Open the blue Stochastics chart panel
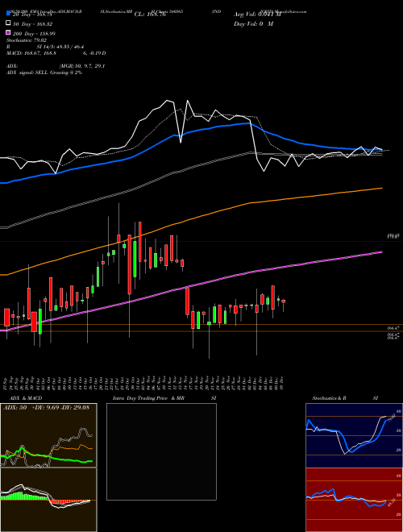Image resolution: width=403 pixels, height=532 pixels. coord(354,435)
